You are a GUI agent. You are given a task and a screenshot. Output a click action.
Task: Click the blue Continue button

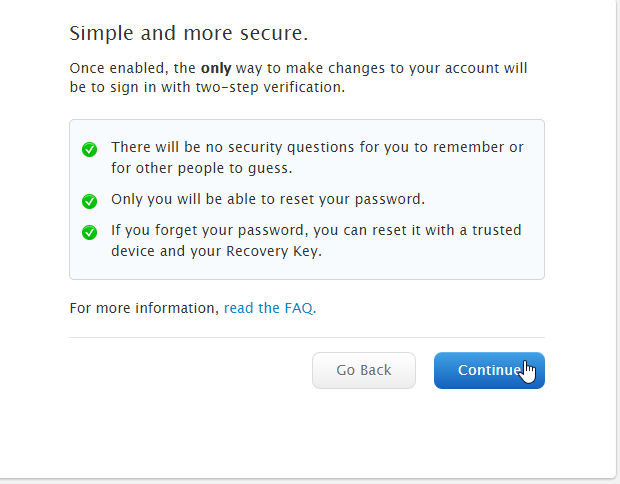(x=489, y=371)
